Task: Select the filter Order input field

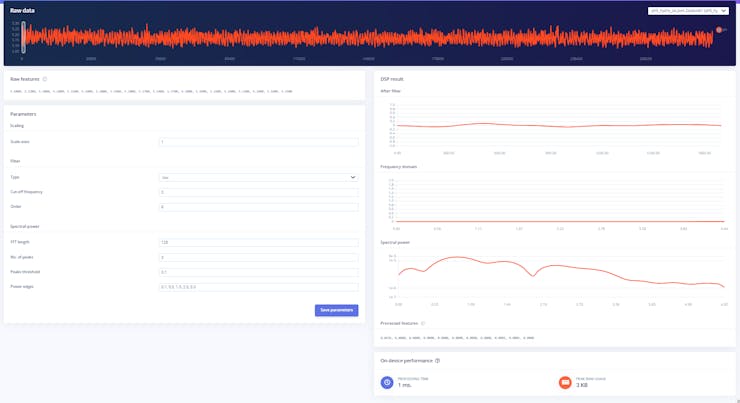Action: click(258, 207)
